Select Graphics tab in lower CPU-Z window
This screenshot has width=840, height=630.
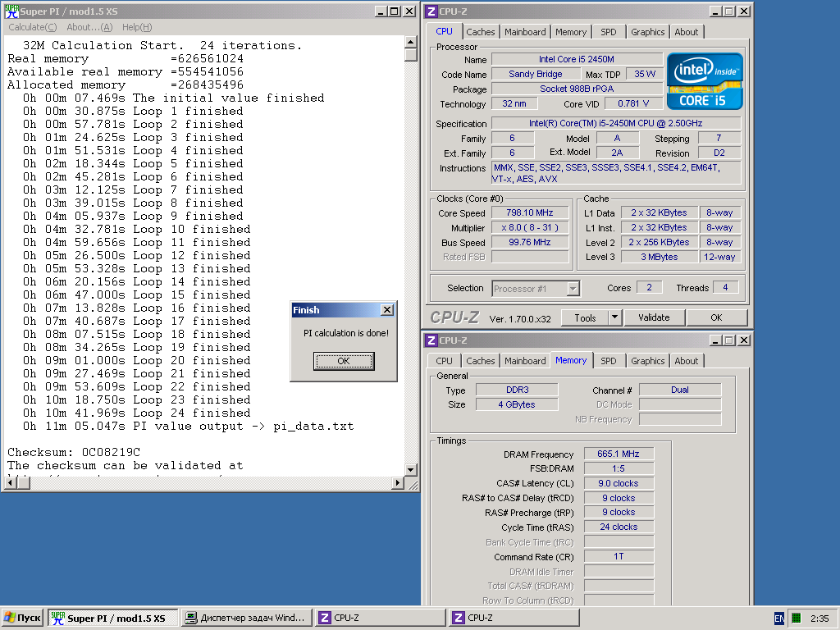[648, 361]
